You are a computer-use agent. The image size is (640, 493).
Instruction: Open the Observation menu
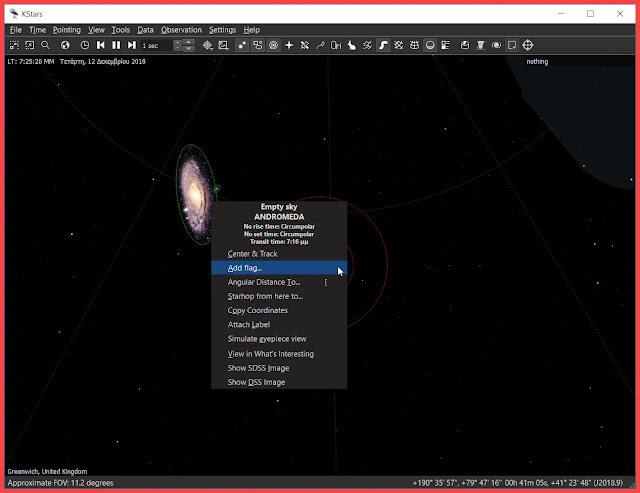(181, 30)
